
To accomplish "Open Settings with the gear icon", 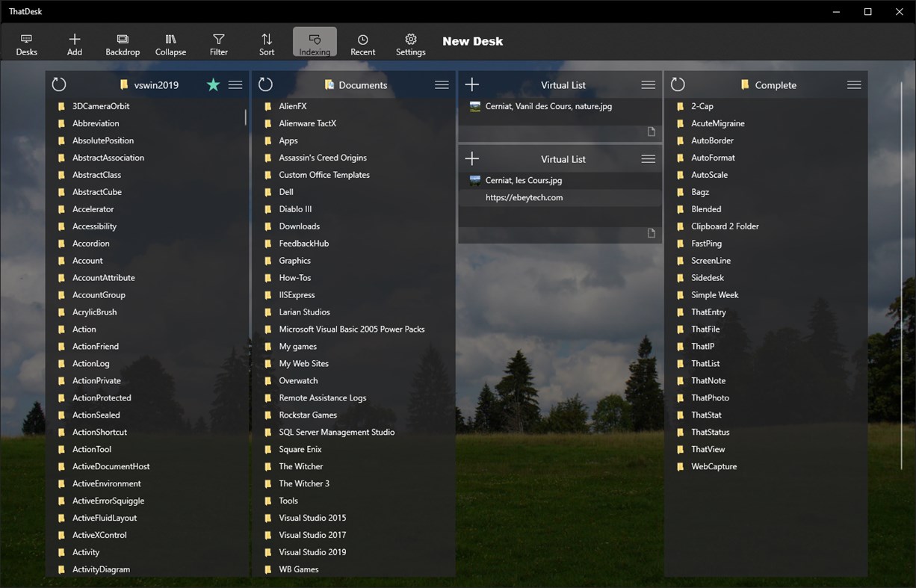I will click(x=410, y=43).
